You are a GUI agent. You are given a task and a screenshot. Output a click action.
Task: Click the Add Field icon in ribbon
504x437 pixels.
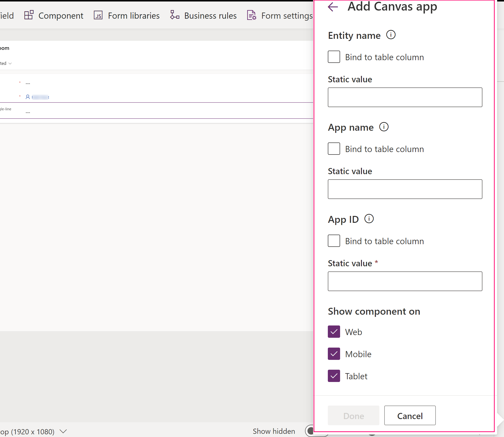point(6,15)
